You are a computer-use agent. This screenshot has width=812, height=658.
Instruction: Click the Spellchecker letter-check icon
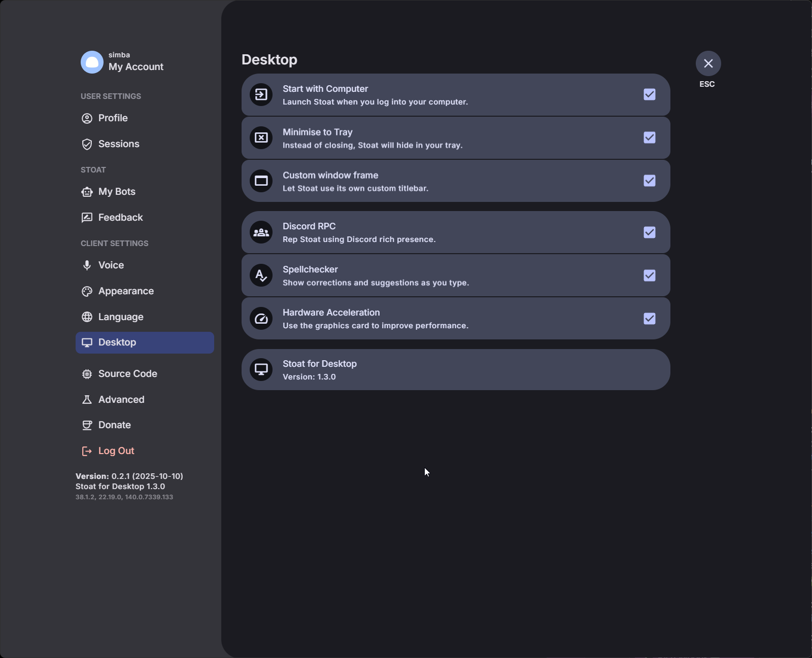pyautogui.click(x=261, y=275)
